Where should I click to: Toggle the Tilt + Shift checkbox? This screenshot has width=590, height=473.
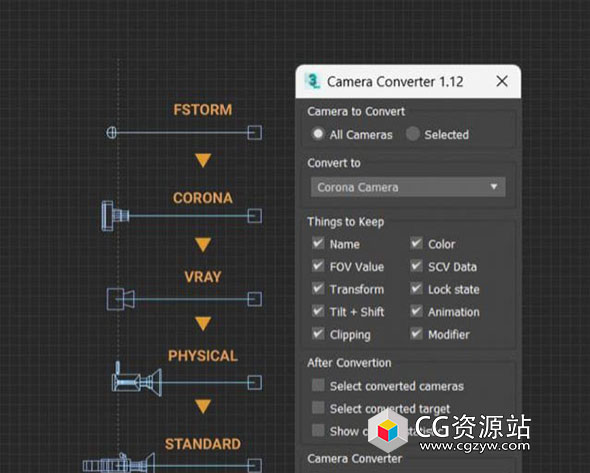coord(318,311)
